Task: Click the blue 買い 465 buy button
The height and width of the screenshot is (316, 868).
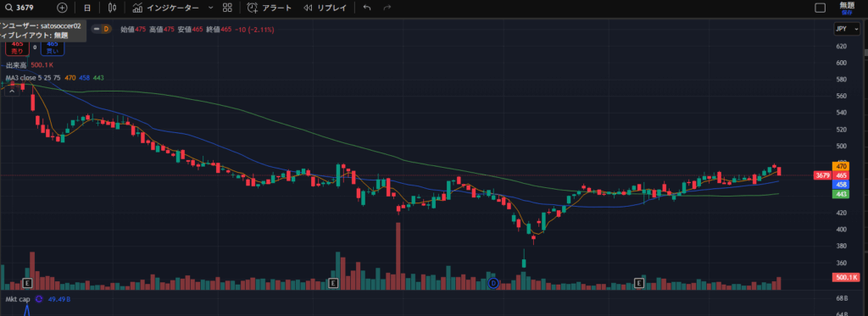Action: [x=53, y=47]
